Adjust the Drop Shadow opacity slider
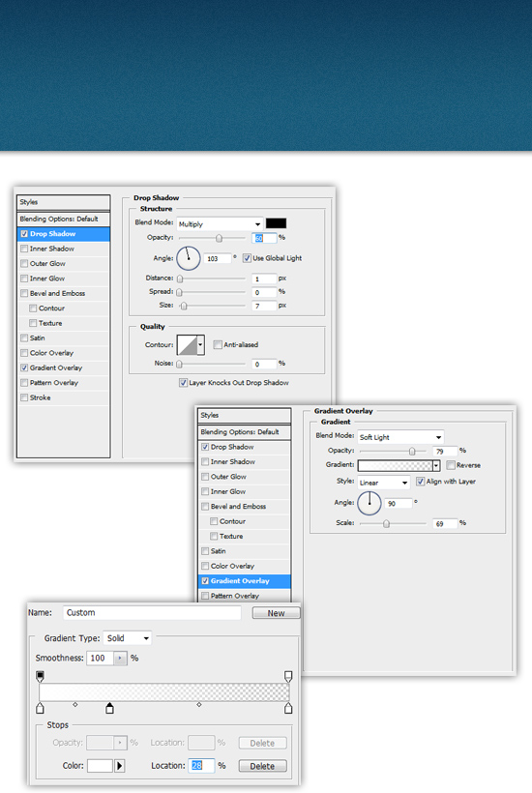The width and height of the screenshot is (532, 793). [x=219, y=238]
